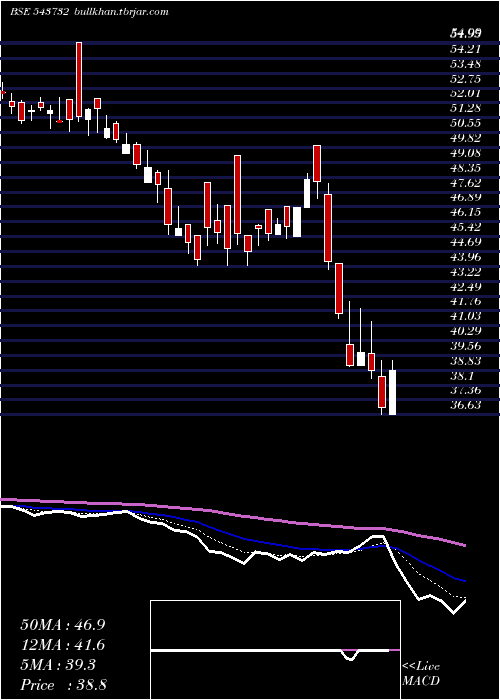This screenshot has width=500, height=700.
Task: Select the 41.76 axis value
Action: pyautogui.click(x=466, y=301)
